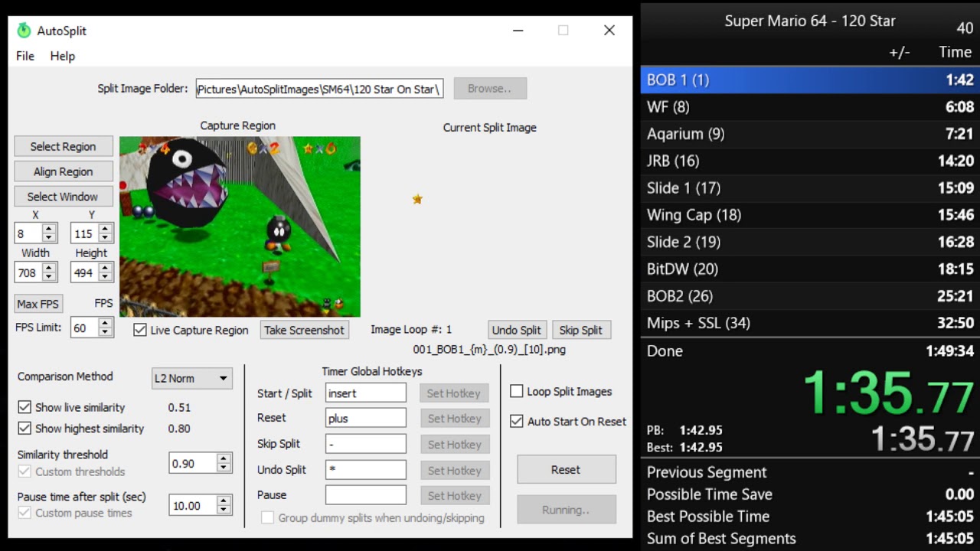
Task: Click the Max FPS button
Action: pyautogui.click(x=38, y=304)
